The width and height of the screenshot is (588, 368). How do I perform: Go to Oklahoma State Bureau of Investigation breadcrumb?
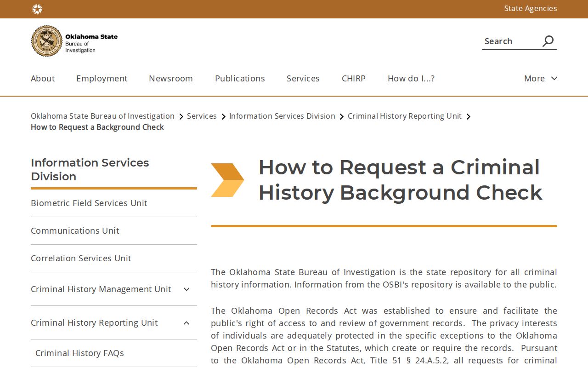pyautogui.click(x=102, y=116)
